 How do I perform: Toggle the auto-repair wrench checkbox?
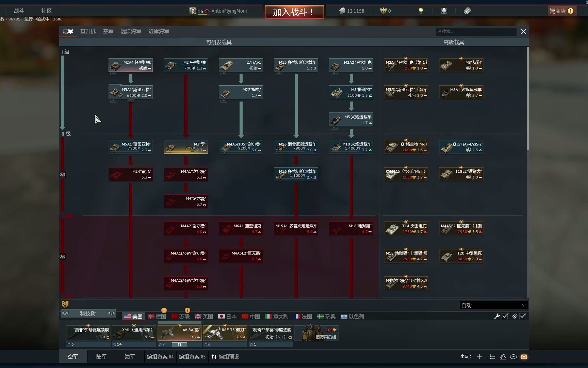coord(505,316)
